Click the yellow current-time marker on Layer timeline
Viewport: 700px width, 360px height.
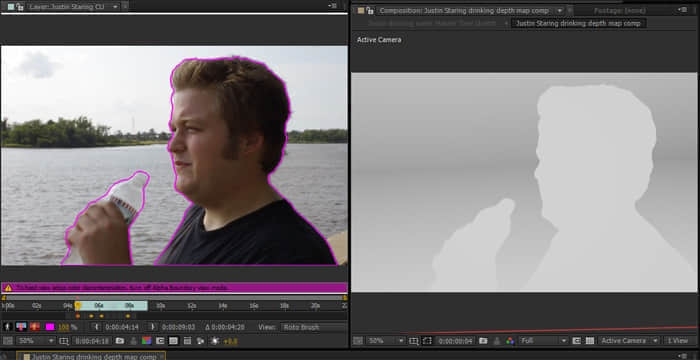78,306
